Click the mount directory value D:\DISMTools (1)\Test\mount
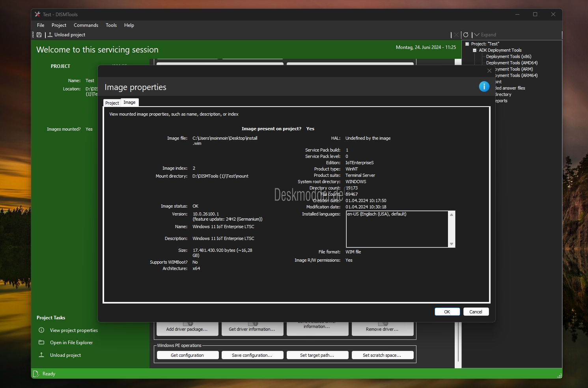The width and height of the screenshot is (588, 388). pyautogui.click(x=220, y=176)
